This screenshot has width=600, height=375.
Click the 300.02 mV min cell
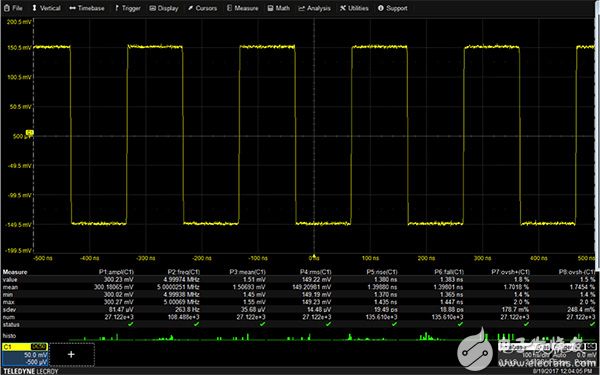119,295
